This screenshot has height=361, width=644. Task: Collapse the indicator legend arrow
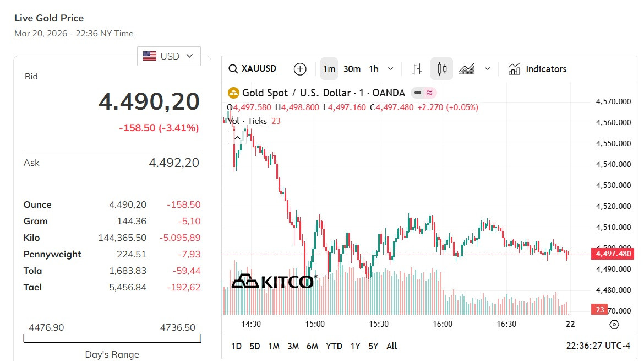(237, 138)
